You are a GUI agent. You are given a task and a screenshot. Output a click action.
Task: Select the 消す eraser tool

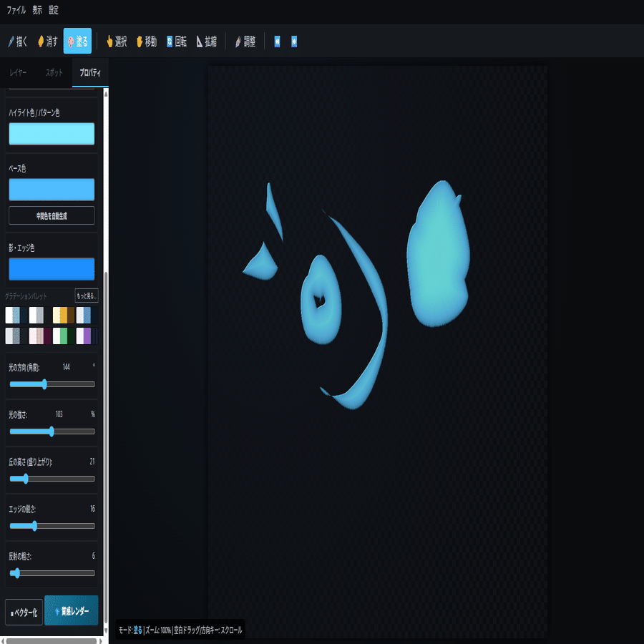[x=48, y=41]
